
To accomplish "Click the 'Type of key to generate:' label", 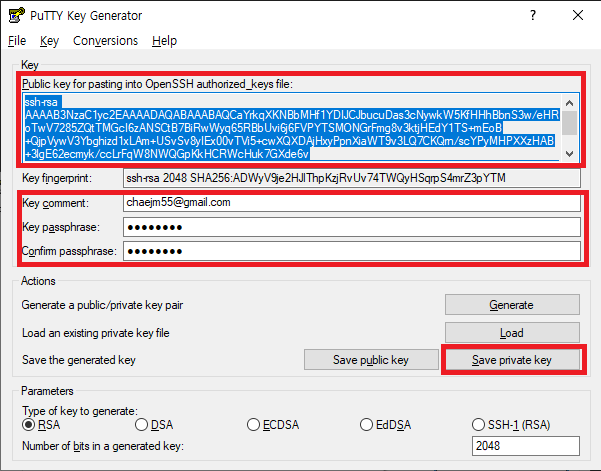I will point(80,411).
